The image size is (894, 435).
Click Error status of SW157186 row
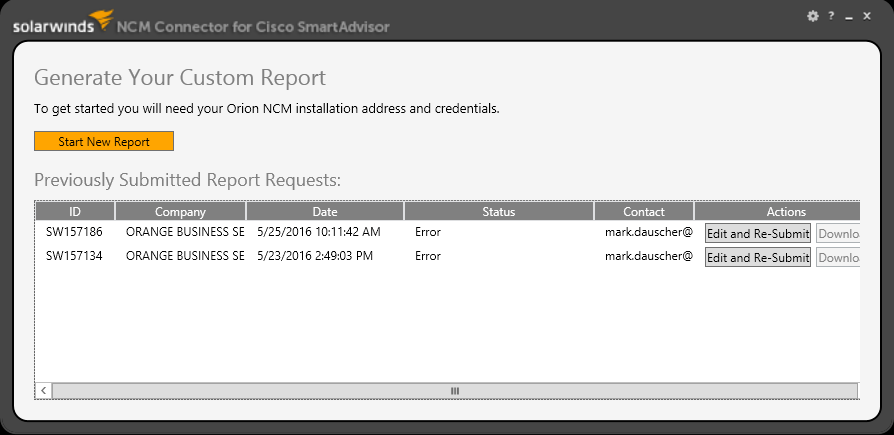428,232
